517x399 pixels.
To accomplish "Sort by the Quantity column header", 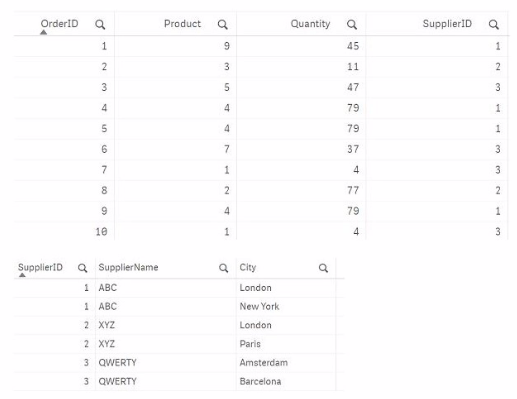I will point(310,24).
